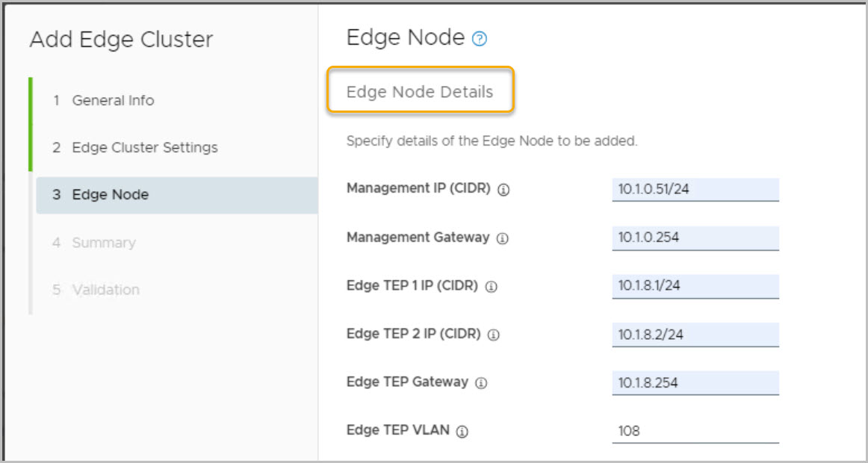Select the Edge Node step
868x463 pixels.
coord(110,195)
